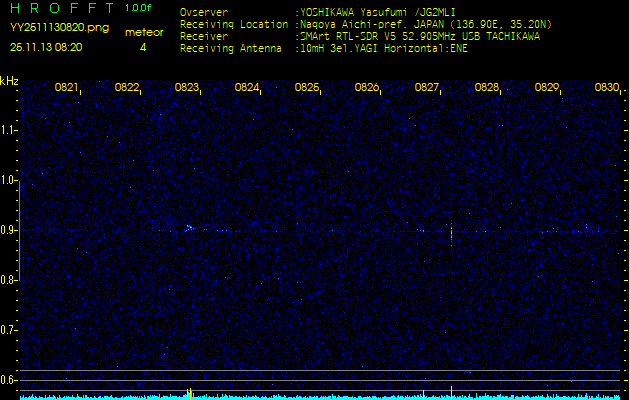Viewport: 629px width, 400px height.
Task: Click the 0821 time marker
Action: tap(66, 87)
